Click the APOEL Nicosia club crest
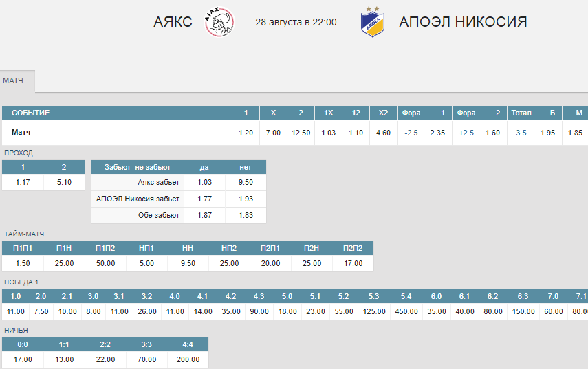588x369 pixels. [x=373, y=22]
